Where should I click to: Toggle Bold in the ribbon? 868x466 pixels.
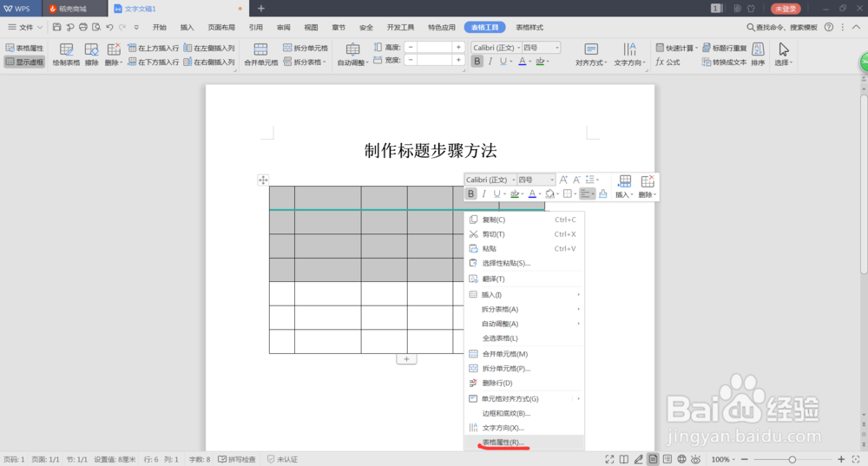pyautogui.click(x=477, y=62)
